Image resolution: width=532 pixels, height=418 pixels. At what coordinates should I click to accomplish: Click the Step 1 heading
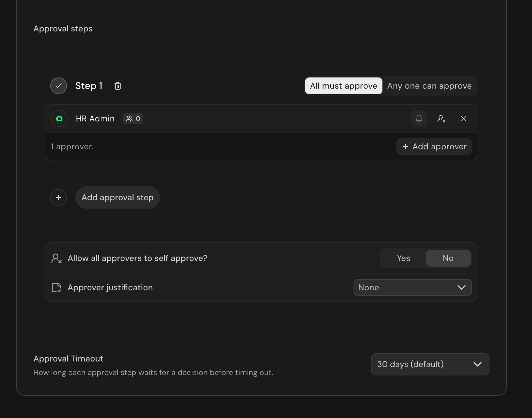pyautogui.click(x=89, y=86)
